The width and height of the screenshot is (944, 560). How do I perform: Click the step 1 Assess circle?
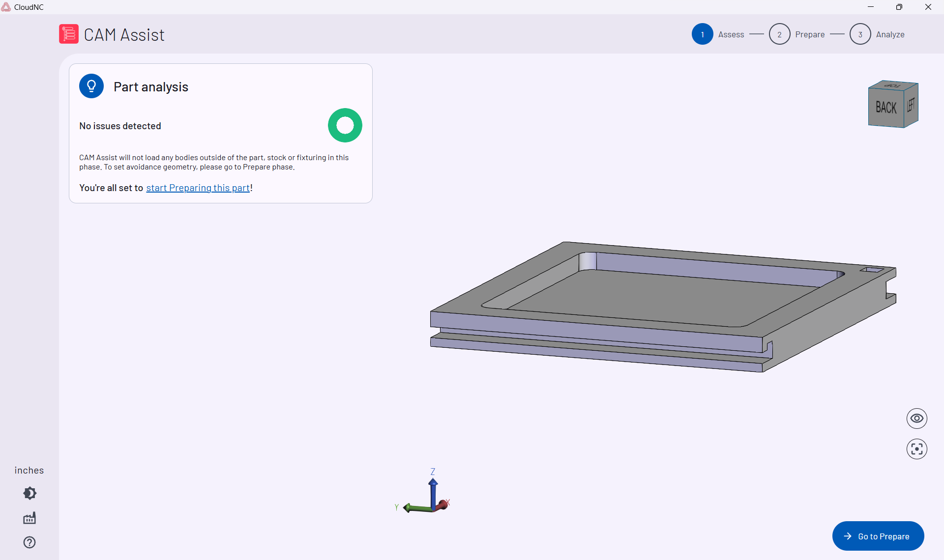click(x=703, y=34)
